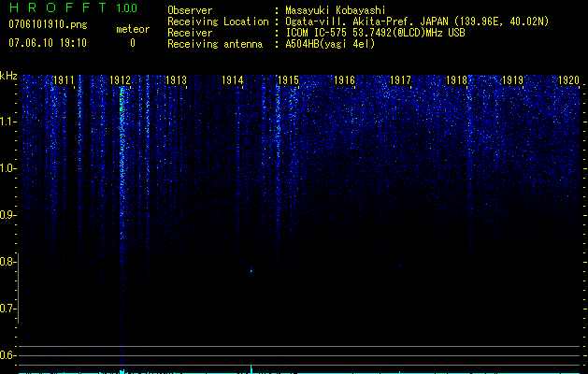Click the receiver ICOM IC-575 text
Image resolution: width=588 pixels, height=374 pixels.
tap(375, 33)
